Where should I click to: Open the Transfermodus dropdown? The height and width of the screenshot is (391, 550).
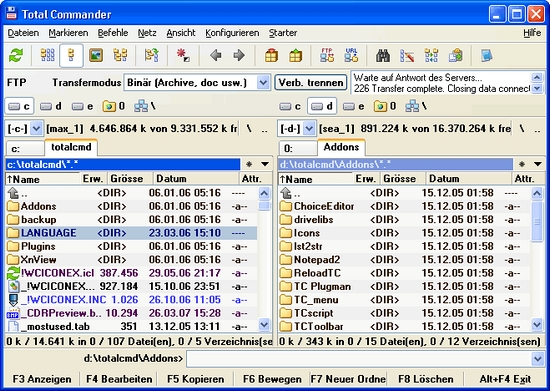click(x=263, y=83)
